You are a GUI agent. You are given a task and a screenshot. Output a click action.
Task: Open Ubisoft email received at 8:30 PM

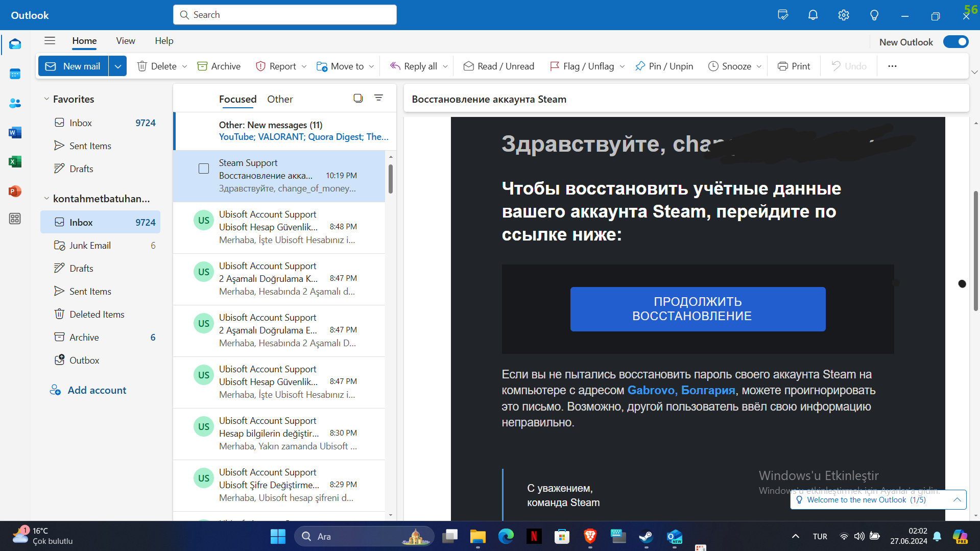[x=279, y=434]
